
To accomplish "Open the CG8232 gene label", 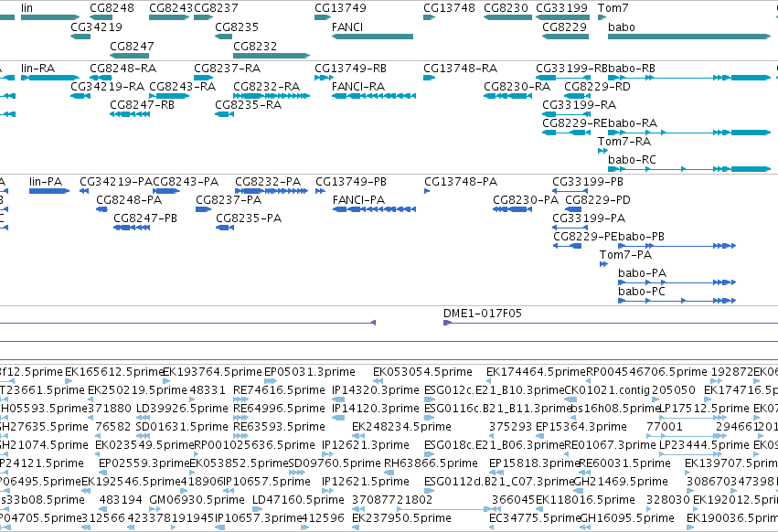I will click(255, 46).
